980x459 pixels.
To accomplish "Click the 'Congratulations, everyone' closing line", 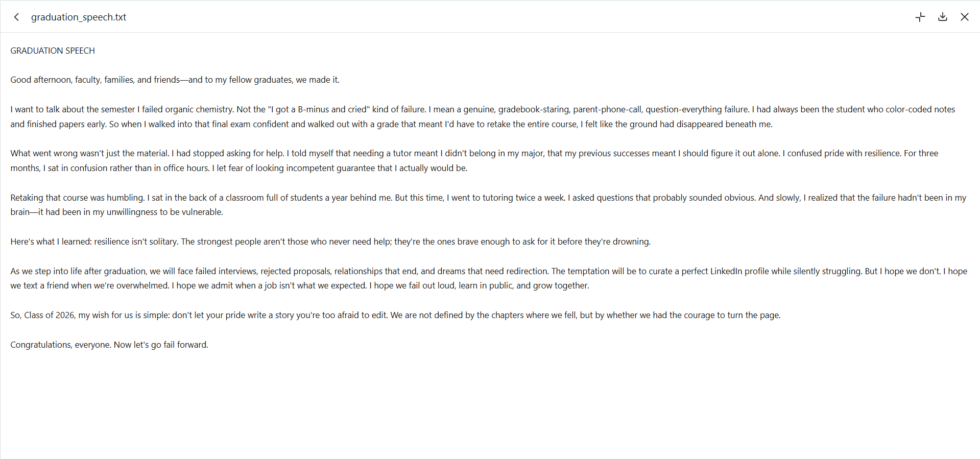I will (x=109, y=345).
